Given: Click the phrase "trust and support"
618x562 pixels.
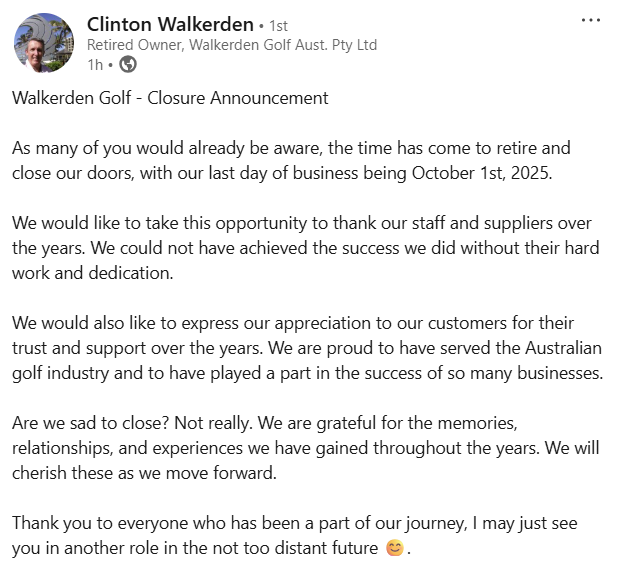Looking at the screenshot, I should pyautogui.click(x=75, y=347).
